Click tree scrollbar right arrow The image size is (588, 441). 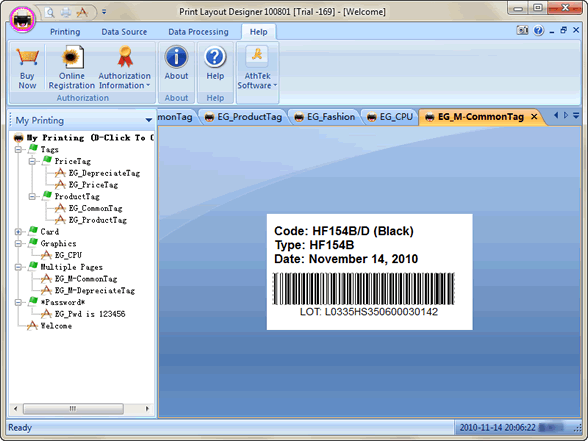tap(147, 408)
